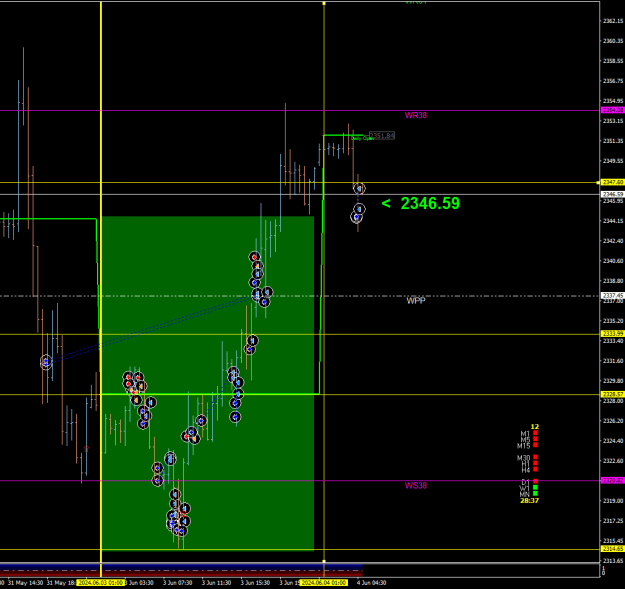Screen dimensions: 625x589
Task: Click the red H4 timeframe signal square
Action: coord(535,469)
